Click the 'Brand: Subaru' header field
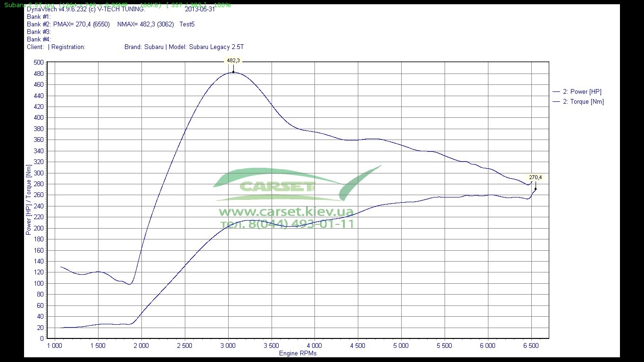The image size is (644, 362). point(144,47)
